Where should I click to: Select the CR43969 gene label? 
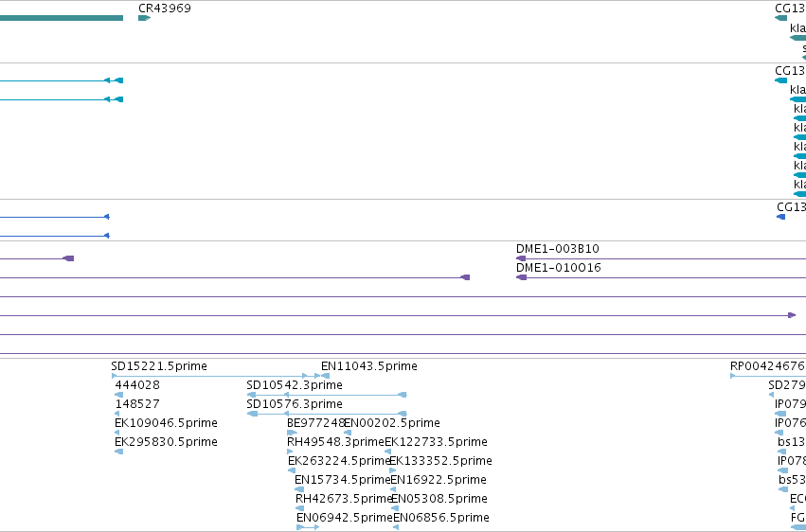(x=165, y=9)
